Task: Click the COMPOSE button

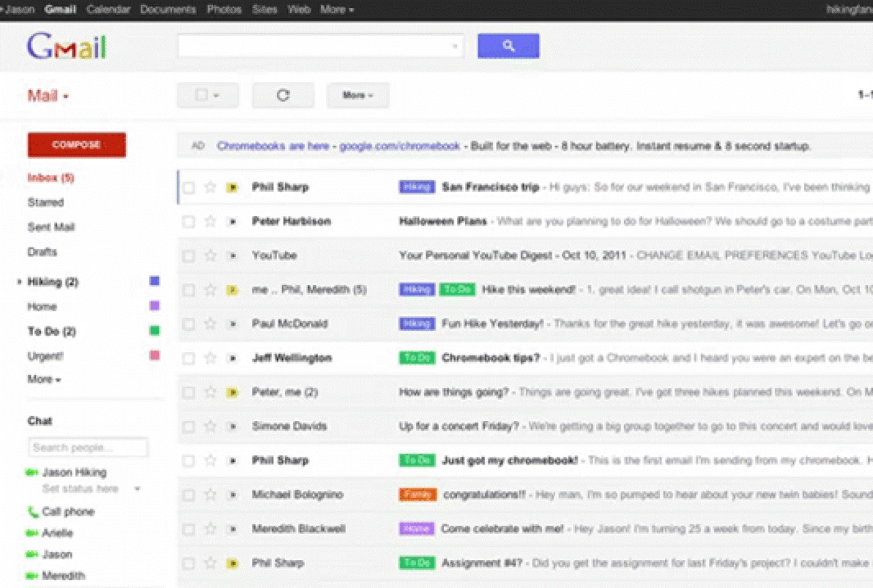Action: (x=76, y=145)
